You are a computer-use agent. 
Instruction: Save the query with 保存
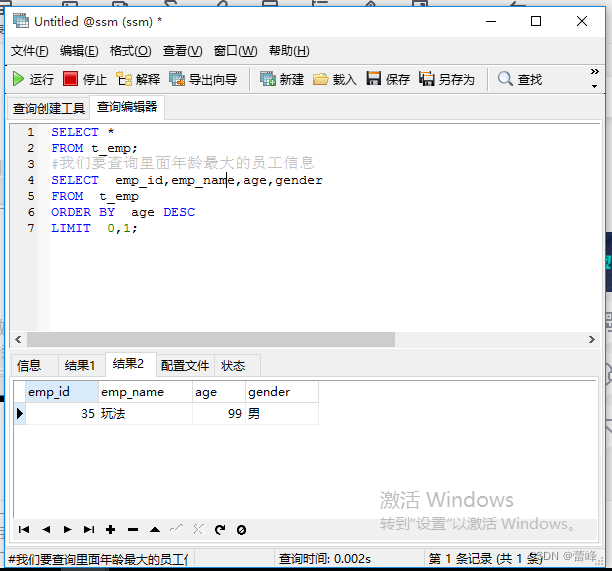[388, 79]
